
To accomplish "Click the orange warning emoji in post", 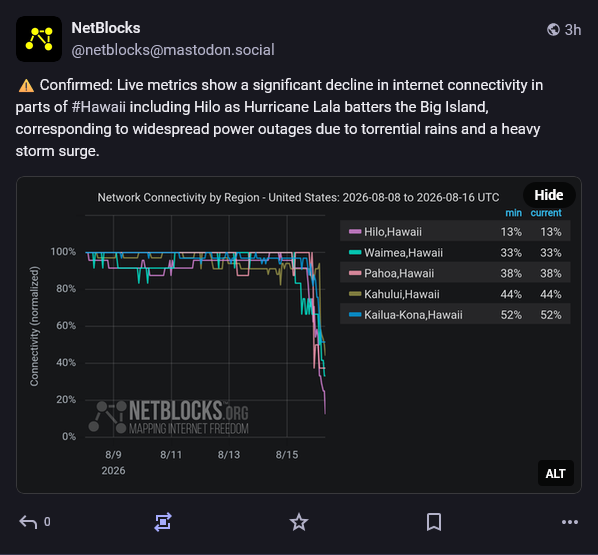I will coord(26,85).
